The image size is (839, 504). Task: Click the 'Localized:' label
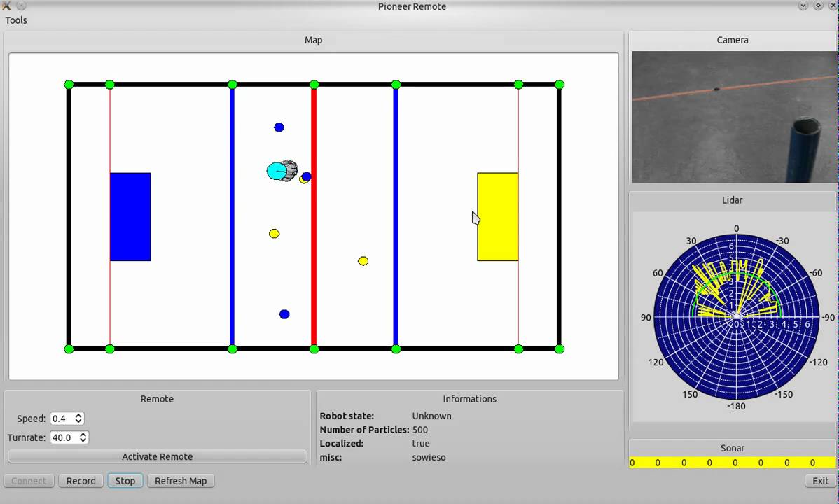341,444
